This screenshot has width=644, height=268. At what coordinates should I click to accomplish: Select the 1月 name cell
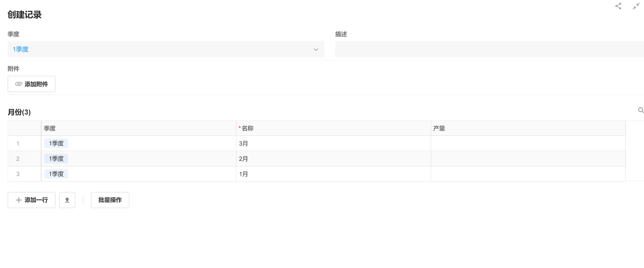pyautogui.click(x=333, y=174)
